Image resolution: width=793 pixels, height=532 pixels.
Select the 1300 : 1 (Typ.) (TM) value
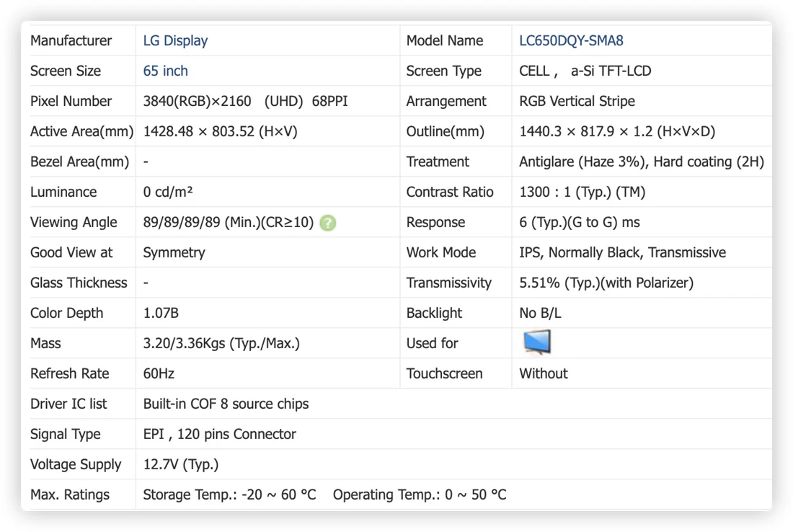582,192
